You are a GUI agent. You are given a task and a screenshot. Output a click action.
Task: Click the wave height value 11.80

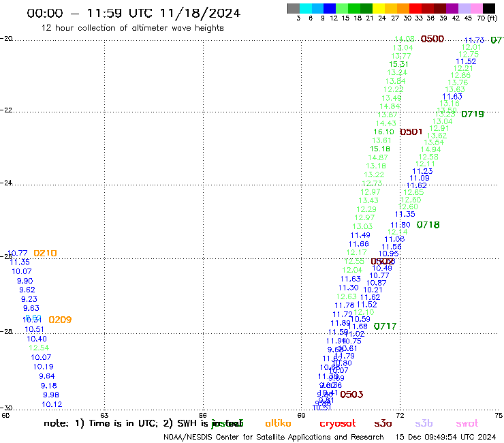[x=400, y=225]
